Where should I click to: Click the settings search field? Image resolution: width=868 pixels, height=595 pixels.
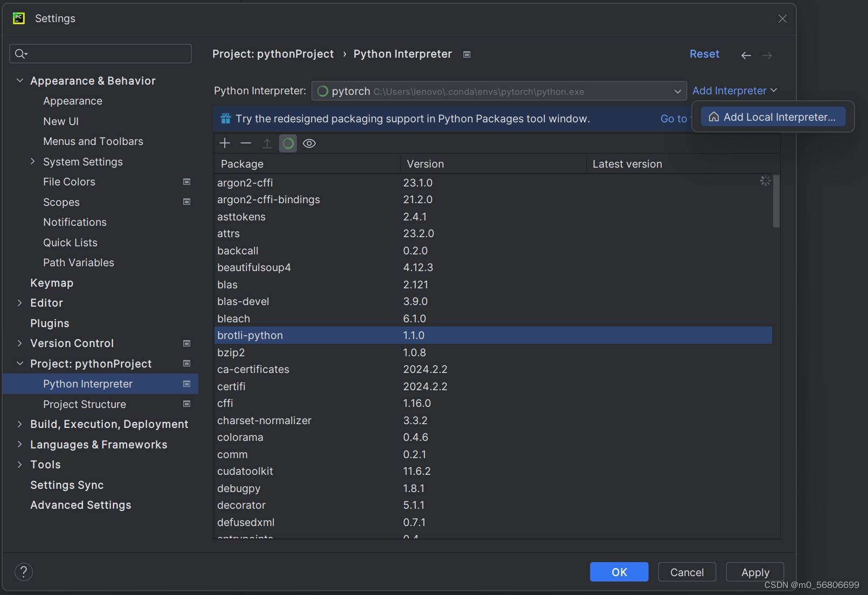point(100,53)
